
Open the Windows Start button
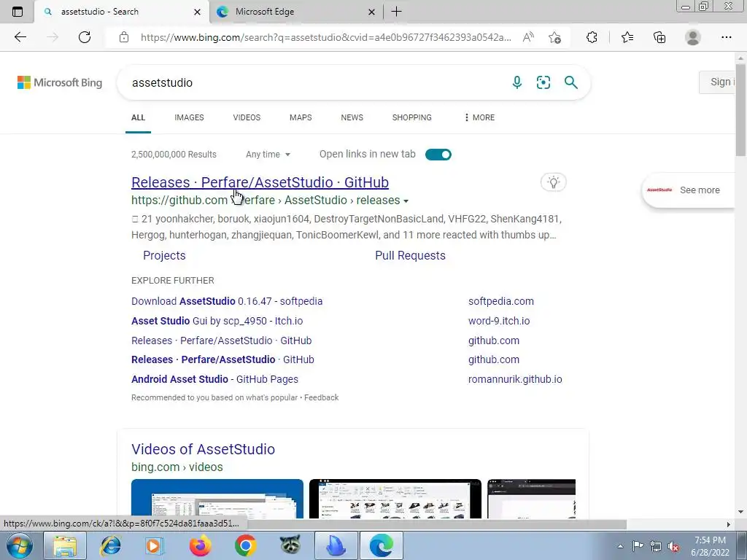pos(20,545)
